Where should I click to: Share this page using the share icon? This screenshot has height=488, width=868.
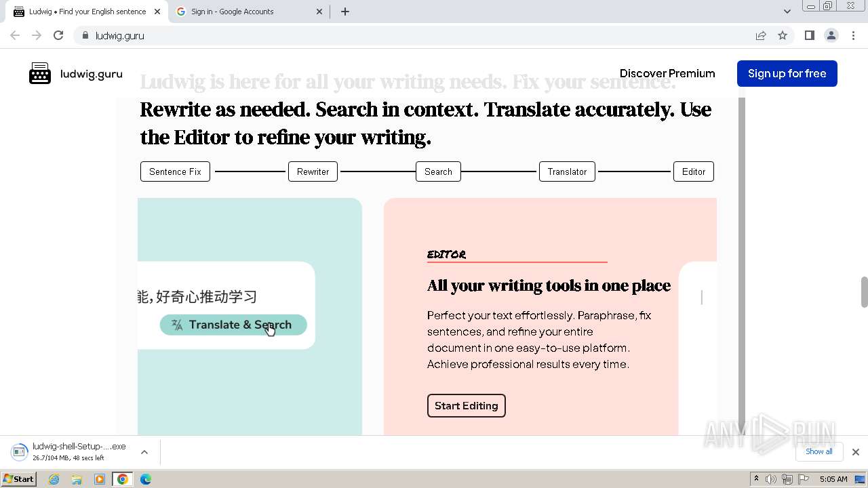click(761, 35)
